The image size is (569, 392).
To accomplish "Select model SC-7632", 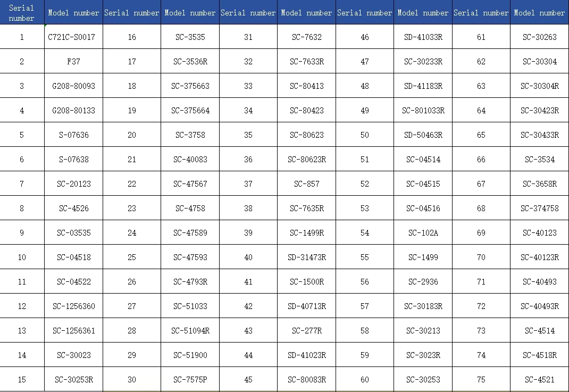I will tap(307, 37).
